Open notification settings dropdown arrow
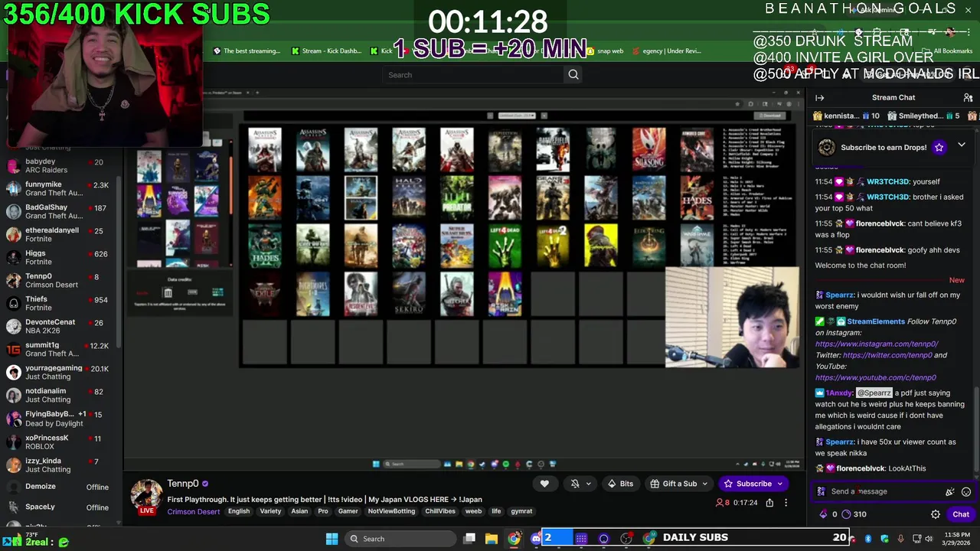The height and width of the screenshot is (551, 980). 588,484
